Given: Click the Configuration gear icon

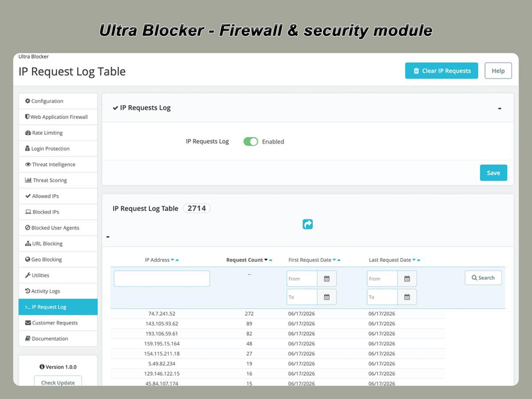Looking at the screenshot, I should coord(27,101).
